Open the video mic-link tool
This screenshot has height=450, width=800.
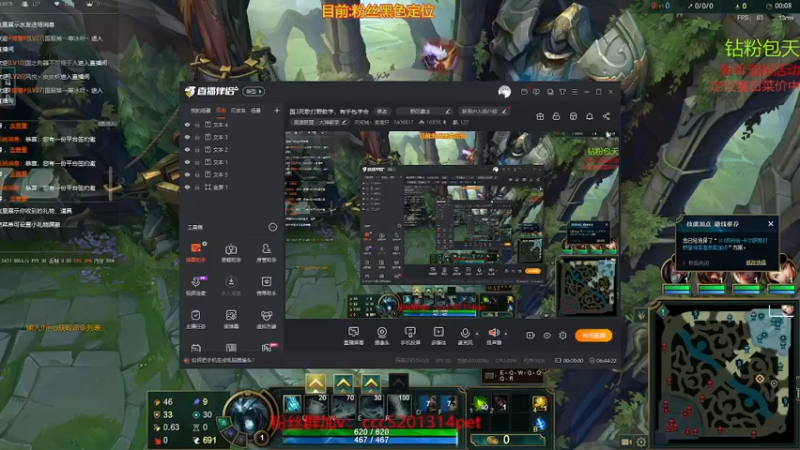pos(196,286)
